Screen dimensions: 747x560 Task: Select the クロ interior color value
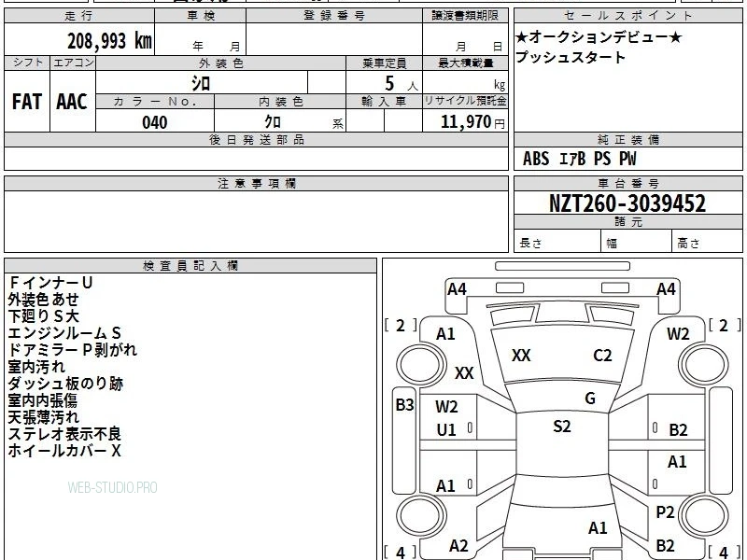[x=273, y=122]
